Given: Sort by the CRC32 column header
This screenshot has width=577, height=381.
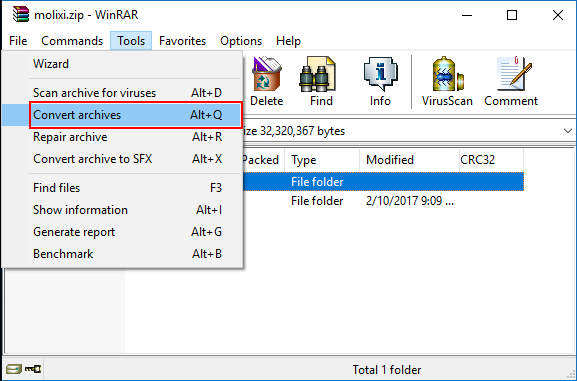Looking at the screenshot, I should [491, 160].
